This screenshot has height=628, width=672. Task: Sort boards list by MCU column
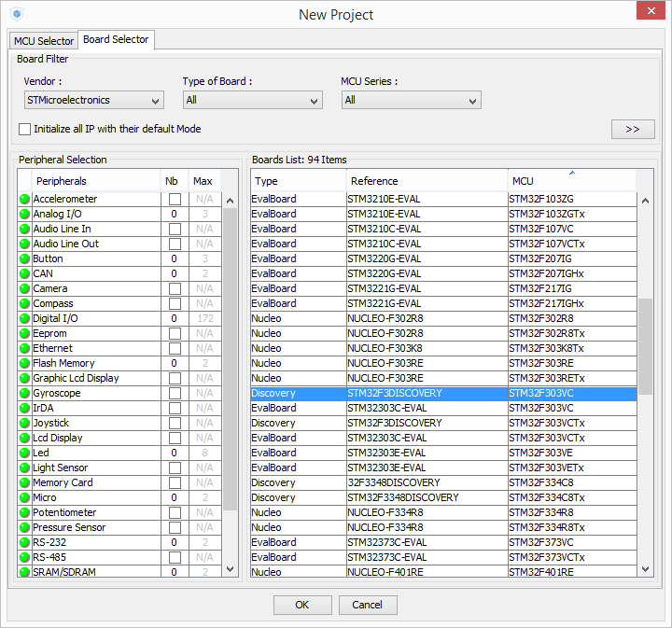tap(572, 180)
